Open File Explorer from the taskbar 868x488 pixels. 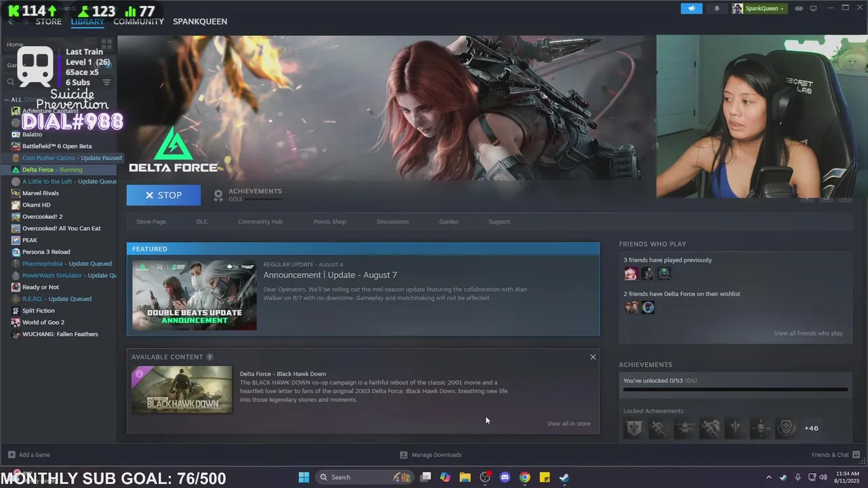[x=465, y=477]
